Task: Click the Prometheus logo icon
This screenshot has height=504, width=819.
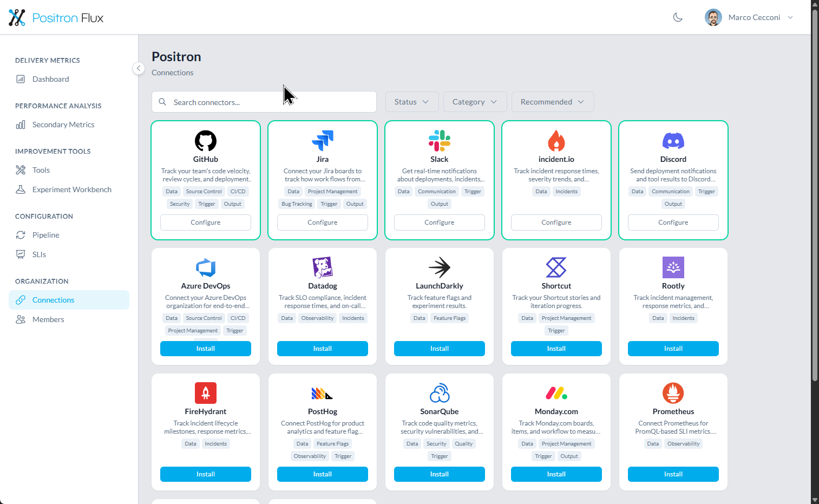Action: [673, 393]
